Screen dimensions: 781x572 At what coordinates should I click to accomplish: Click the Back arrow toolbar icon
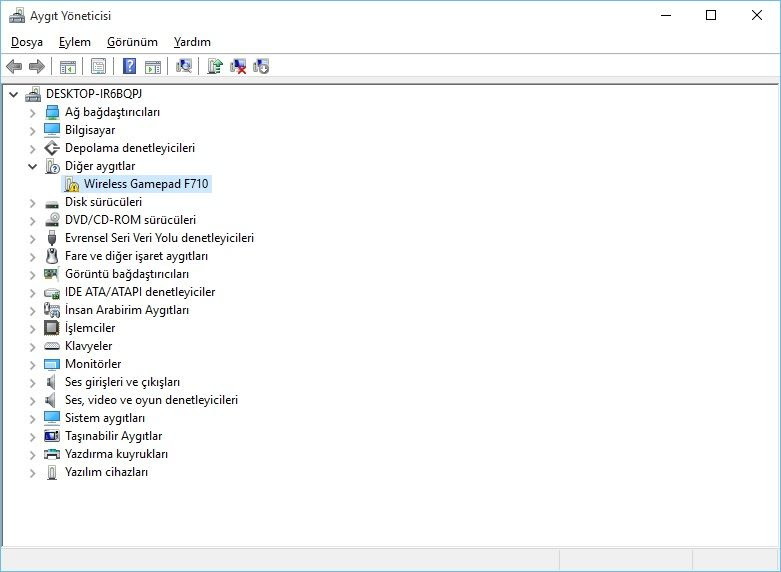(14, 66)
